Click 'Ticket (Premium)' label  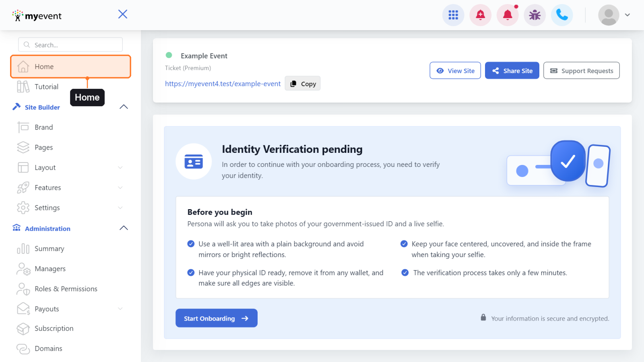click(188, 68)
